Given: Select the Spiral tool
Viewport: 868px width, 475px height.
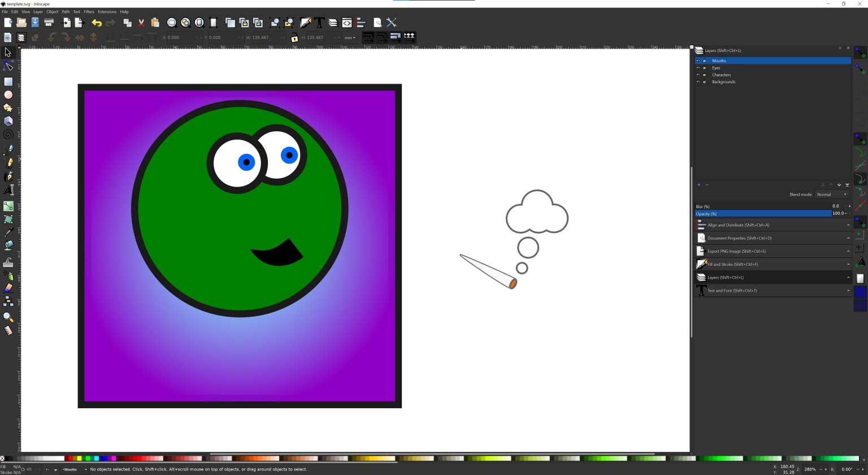Looking at the screenshot, I should click(8, 133).
